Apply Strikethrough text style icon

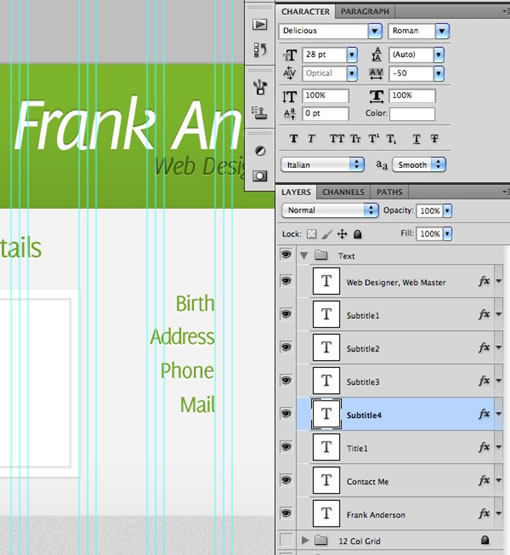[x=435, y=138]
